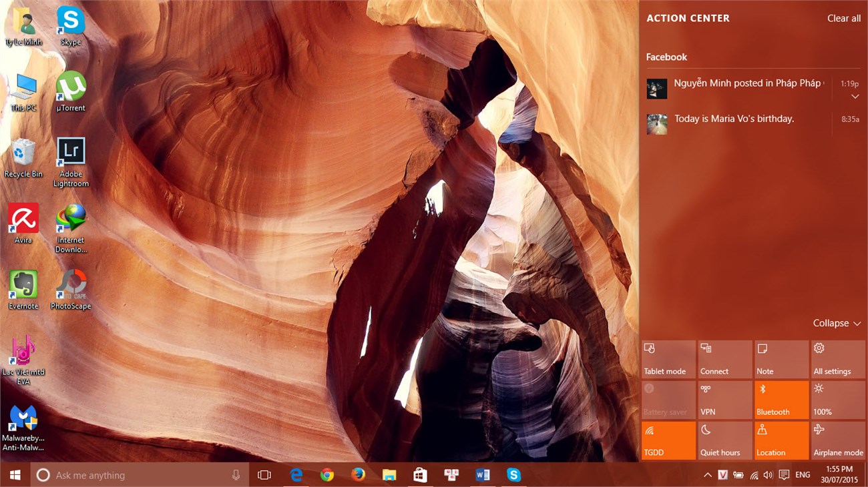Show hidden system tray icons

[707, 475]
